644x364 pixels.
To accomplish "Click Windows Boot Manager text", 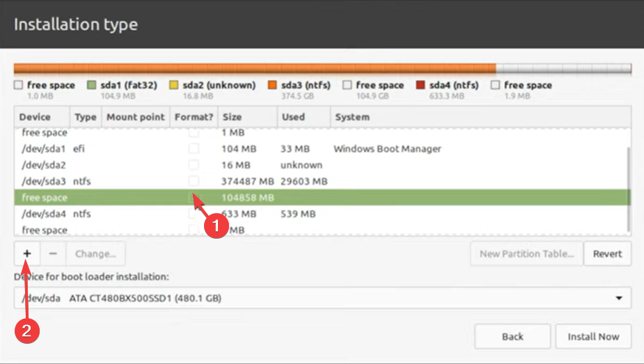I will [x=387, y=148].
